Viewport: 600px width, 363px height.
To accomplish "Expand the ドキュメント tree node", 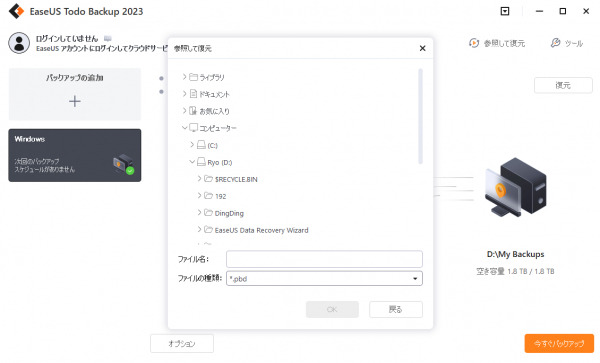I will pos(184,94).
